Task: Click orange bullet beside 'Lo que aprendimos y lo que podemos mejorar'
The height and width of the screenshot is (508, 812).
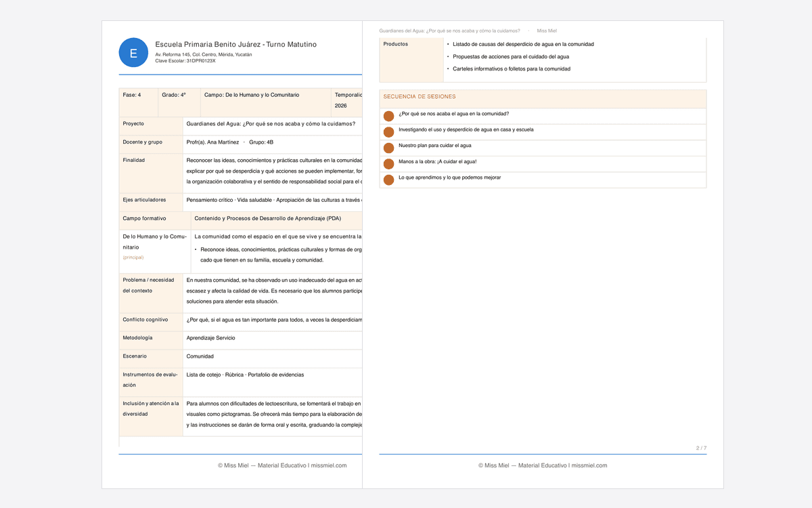Action: coord(389,180)
